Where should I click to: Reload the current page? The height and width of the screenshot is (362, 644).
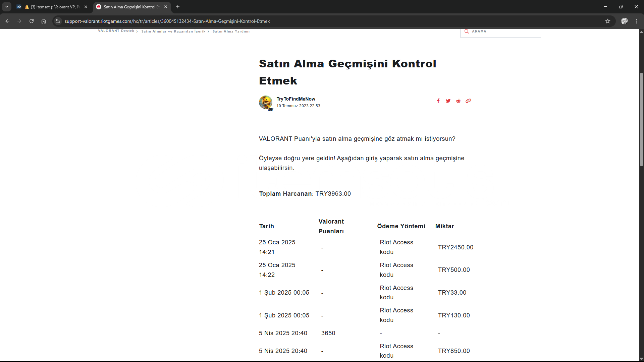(32, 21)
